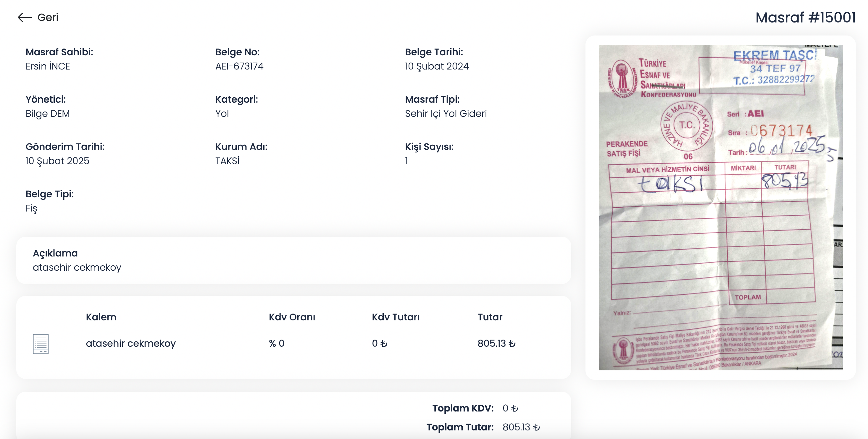
Task: Click the Kalem column header
Action: tap(101, 317)
